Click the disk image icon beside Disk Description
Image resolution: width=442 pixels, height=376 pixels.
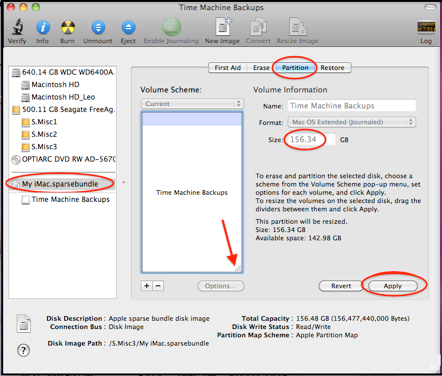[x=24, y=323]
